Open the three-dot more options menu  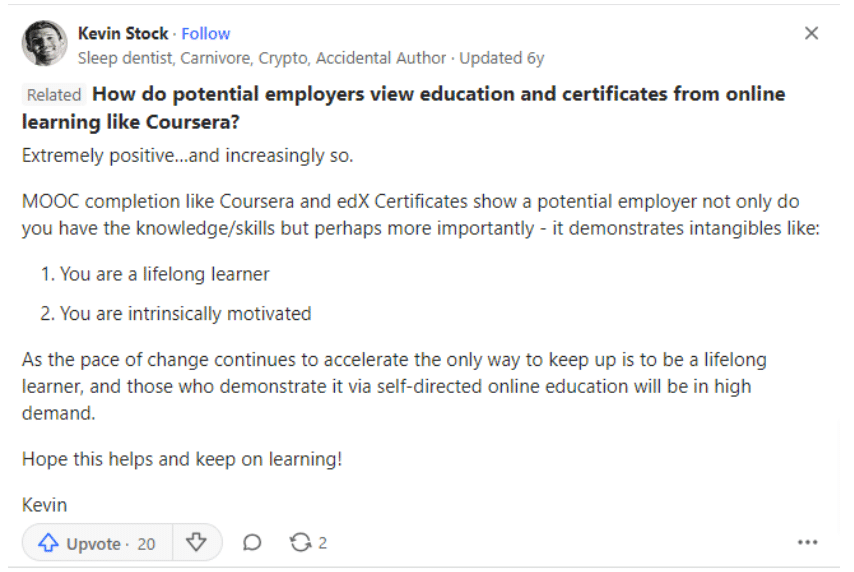[x=807, y=542]
